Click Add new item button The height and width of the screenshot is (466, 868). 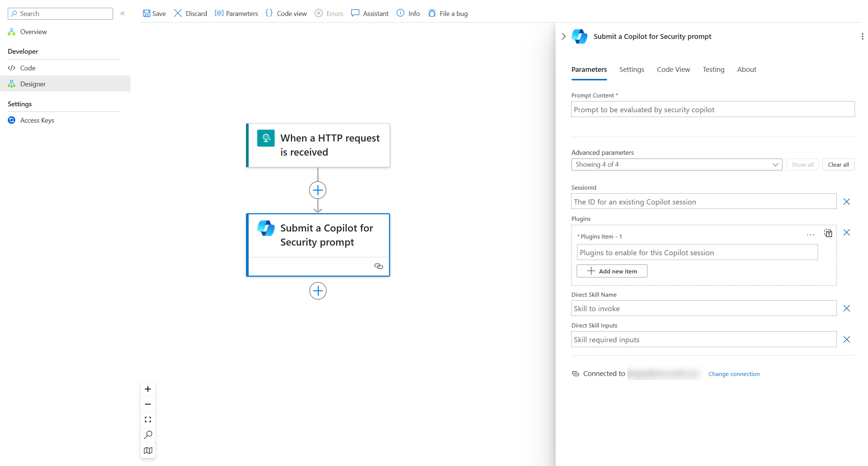612,271
